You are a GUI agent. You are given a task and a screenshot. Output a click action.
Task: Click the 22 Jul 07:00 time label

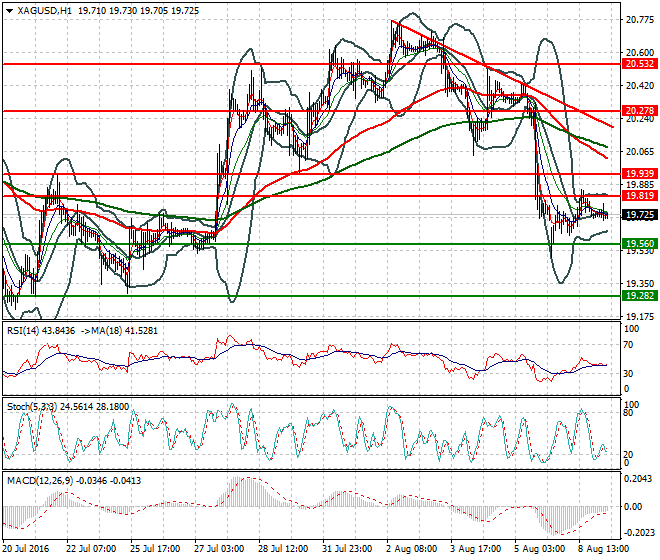click(x=91, y=549)
